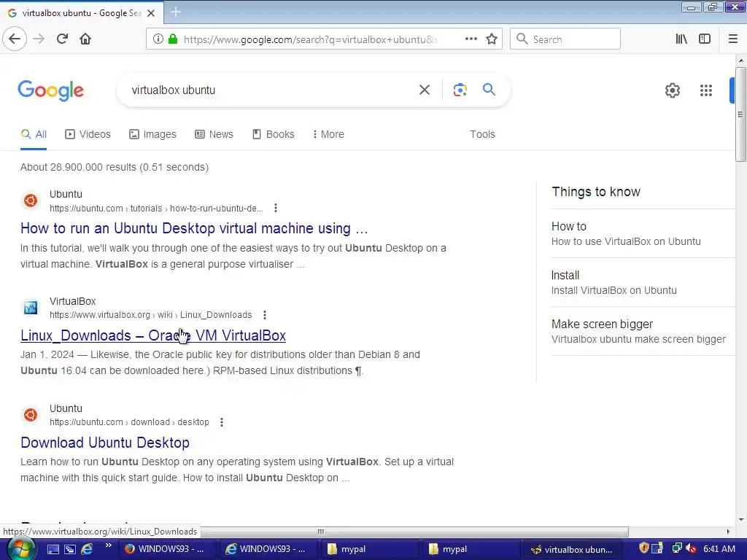Click the browser URL address field
This screenshot has width=747, height=560.
[x=310, y=39]
